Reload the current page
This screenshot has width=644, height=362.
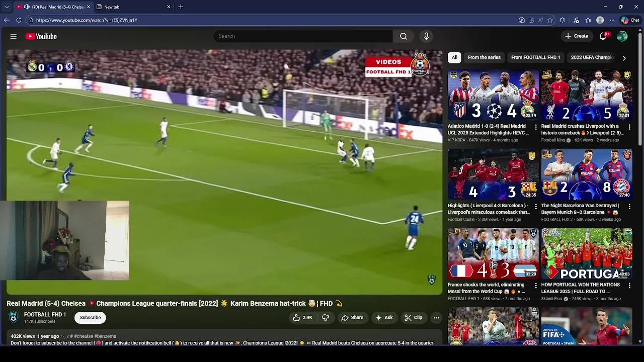[19, 20]
